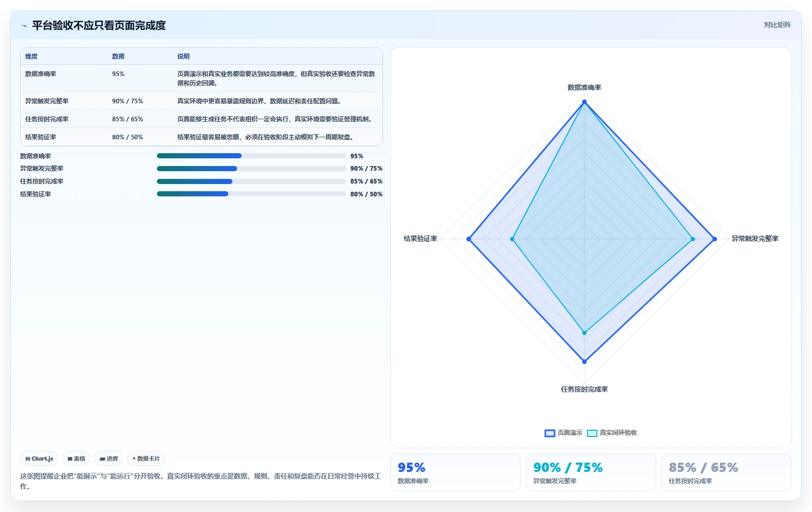Click the 进度 tag chip
The width and height of the screenshot is (812, 512).
point(109,459)
